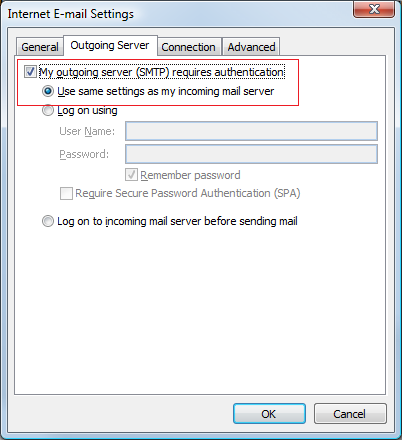403x440 pixels.
Task: Close the Internet E-mail Settings window
Action: (x=374, y=9)
